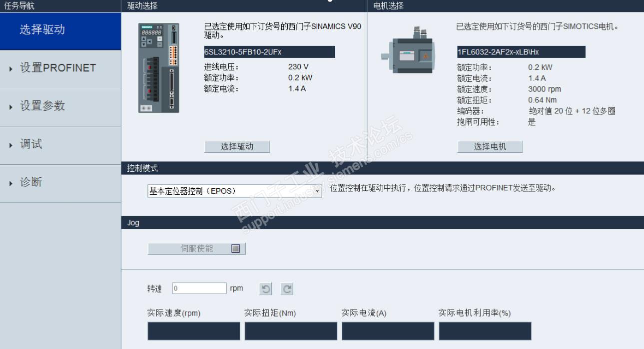Expand the arrow beside 诊断
644x349 pixels.
click(x=11, y=183)
